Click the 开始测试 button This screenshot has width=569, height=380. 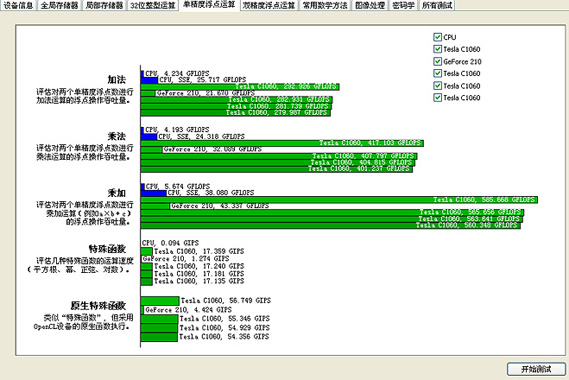point(536,369)
